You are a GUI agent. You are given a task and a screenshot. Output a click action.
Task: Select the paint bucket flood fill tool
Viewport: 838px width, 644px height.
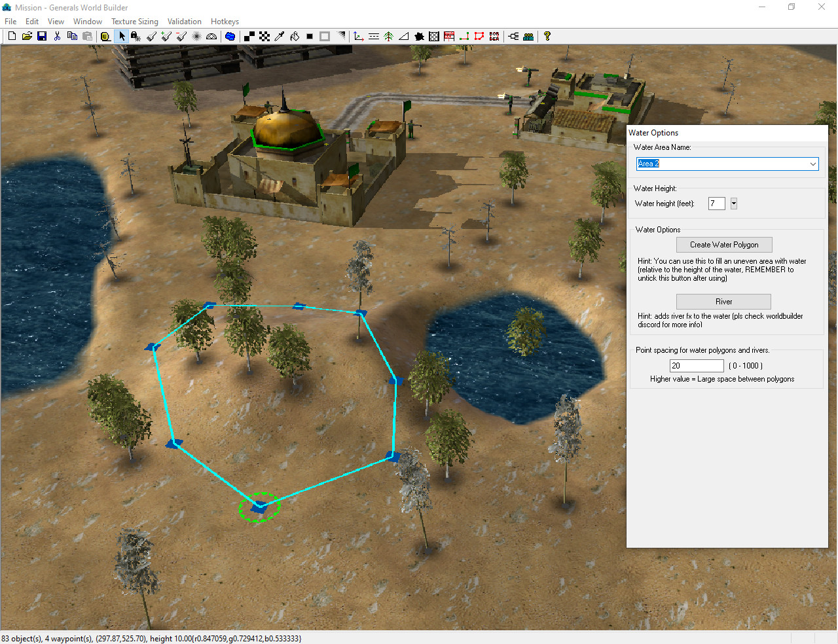(295, 36)
